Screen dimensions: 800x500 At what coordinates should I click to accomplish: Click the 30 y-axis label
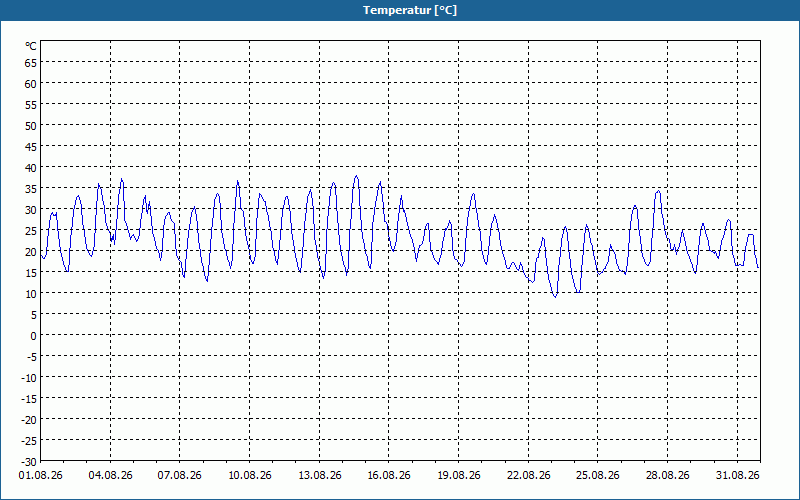pos(31,210)
